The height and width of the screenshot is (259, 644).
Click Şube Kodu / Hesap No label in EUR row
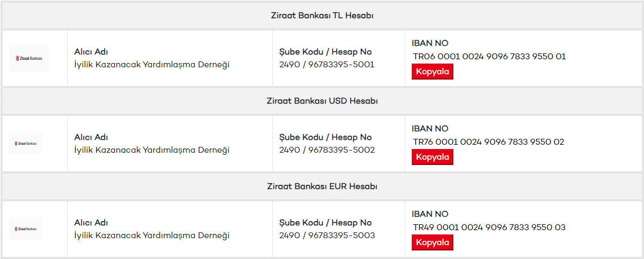click(x=325, y=223)
